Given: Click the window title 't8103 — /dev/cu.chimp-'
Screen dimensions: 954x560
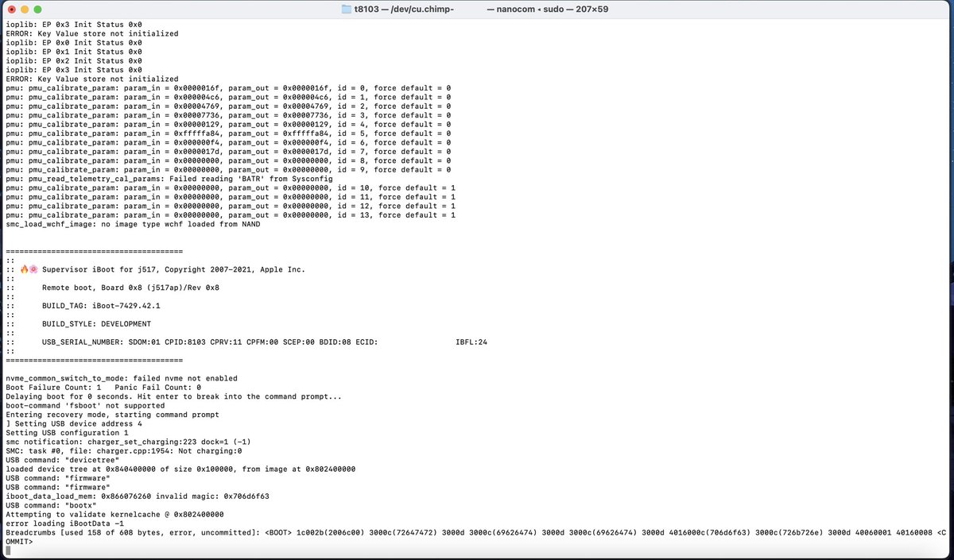Looking at the screenshot, I should tap(404, 9).
